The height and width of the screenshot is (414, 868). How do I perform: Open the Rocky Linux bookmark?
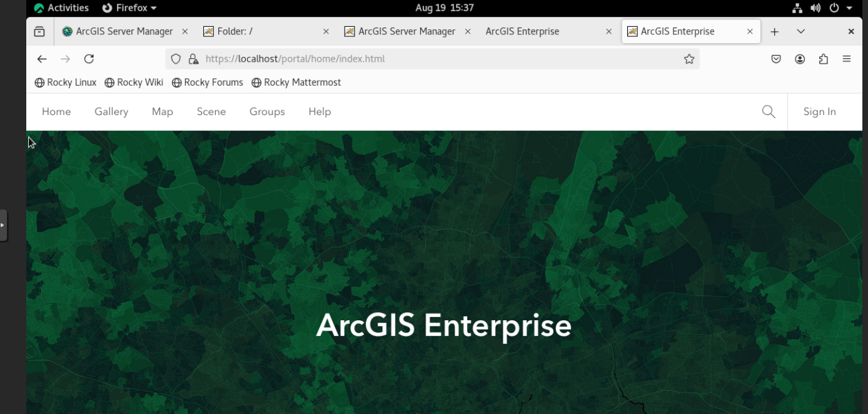tap(66, 83)
